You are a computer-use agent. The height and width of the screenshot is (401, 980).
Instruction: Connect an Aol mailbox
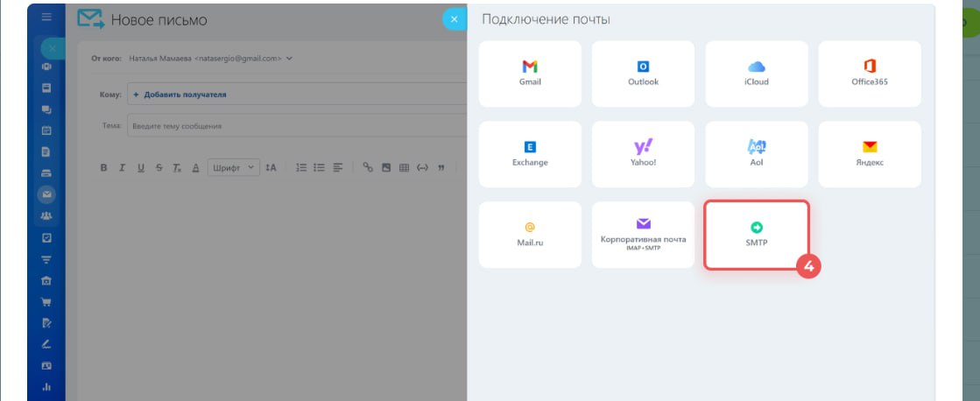(757, 154)
